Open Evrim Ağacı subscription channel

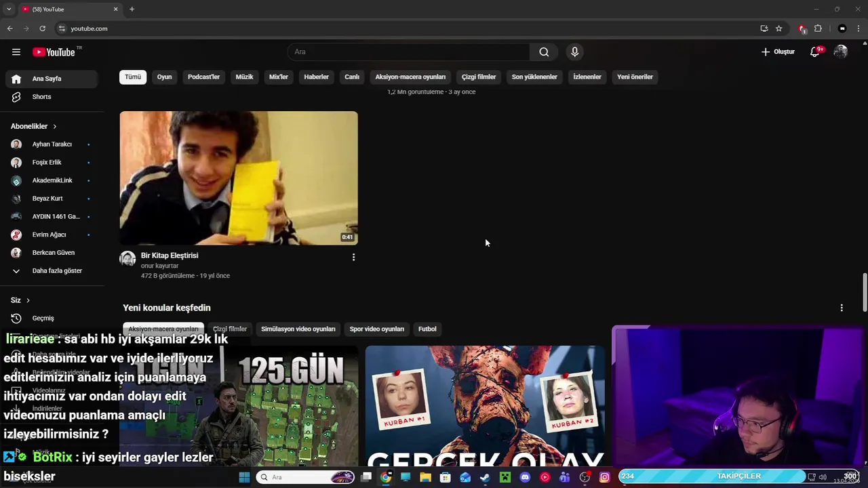[52, 235]
